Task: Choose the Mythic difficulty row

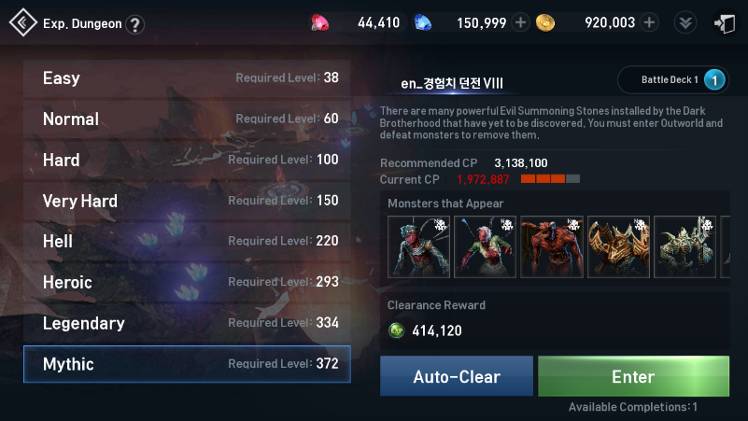Action: click(187, 364)
